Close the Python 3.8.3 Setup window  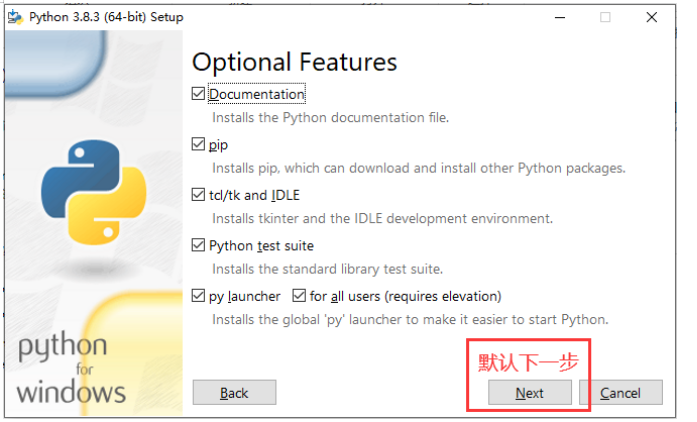pyautogui.click(x=652, y=18)
